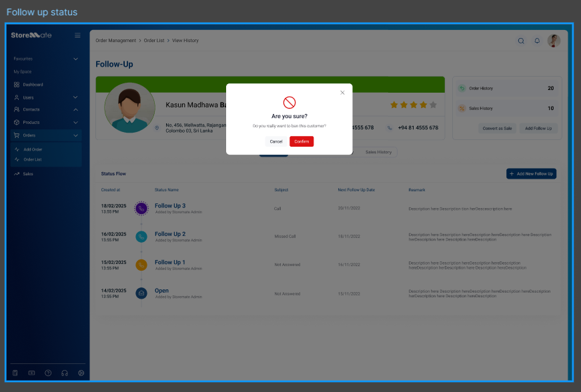
Task: Close the Are you sure dialog
Action: [342, 93]
